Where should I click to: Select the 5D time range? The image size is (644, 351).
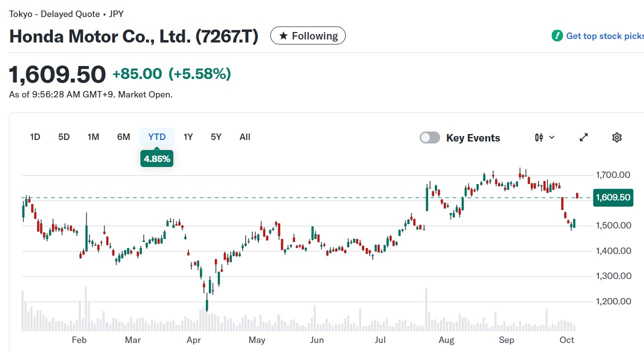(x=64, y=137)
